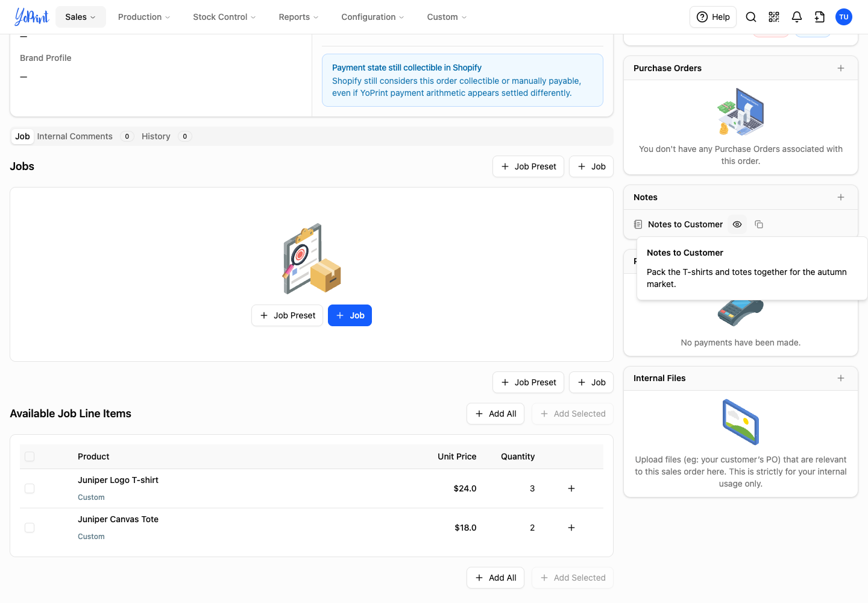Viewport: 868px width, 603px height.
Task: Copy the Notes to Customer text
Action: [x=759, y=224]
